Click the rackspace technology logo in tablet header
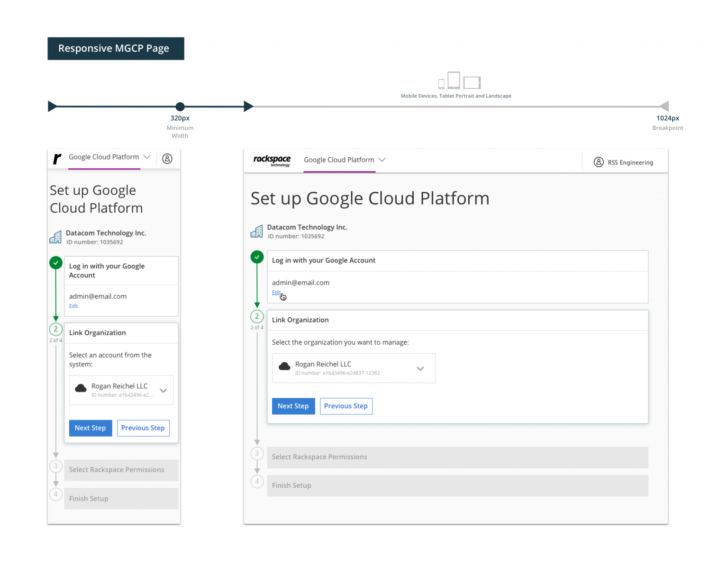Viewport: 728px width, 573px height. pyautogui.click(x=272, y=161)
